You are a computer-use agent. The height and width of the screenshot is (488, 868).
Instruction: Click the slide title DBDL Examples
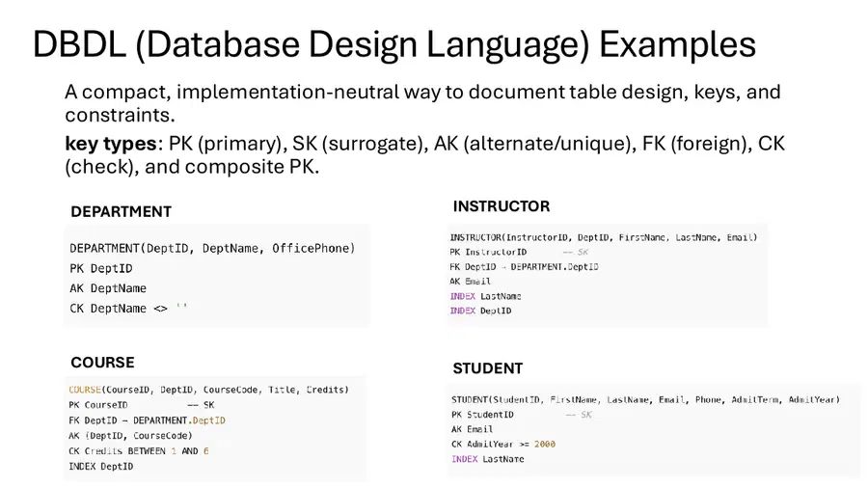394,44
